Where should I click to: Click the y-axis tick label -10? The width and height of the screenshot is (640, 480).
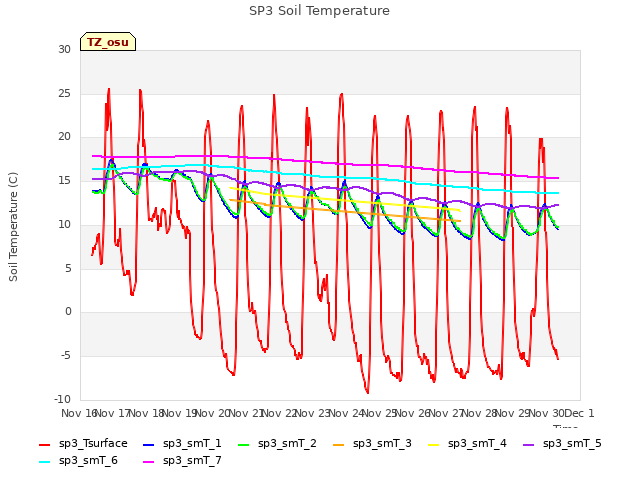point(62,399)
